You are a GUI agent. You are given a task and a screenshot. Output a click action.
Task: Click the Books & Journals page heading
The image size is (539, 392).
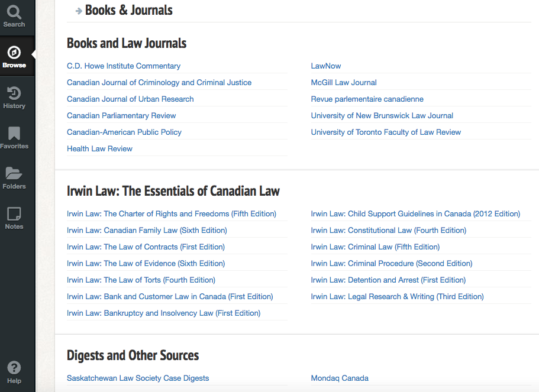click(129, 10)
